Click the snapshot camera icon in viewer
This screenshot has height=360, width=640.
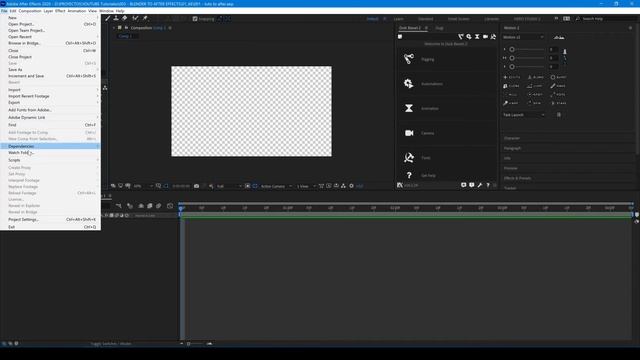click(196, 186)
